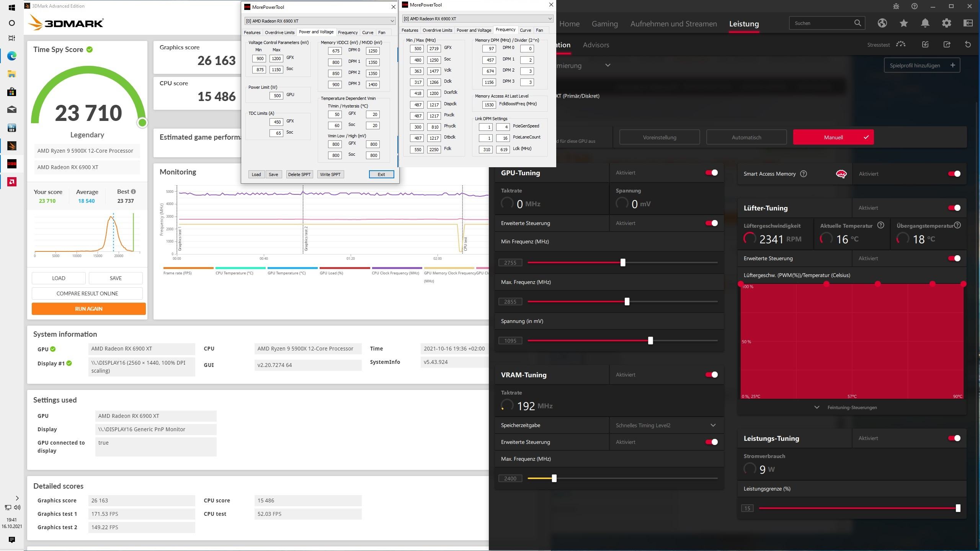The height and width of the screenshot is (551, 980).
Task: Click the reset tuning arrow icon
Action: pyautogui.click(x=968, y=45)
